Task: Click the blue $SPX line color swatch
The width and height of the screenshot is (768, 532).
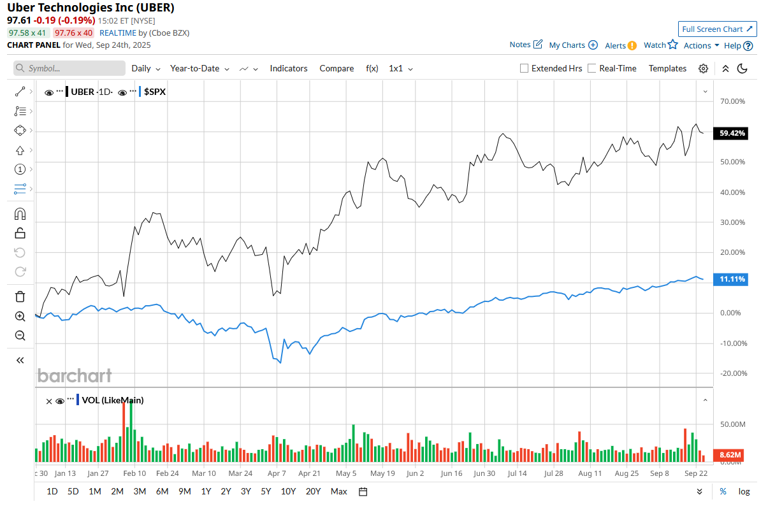Action: 140,92
